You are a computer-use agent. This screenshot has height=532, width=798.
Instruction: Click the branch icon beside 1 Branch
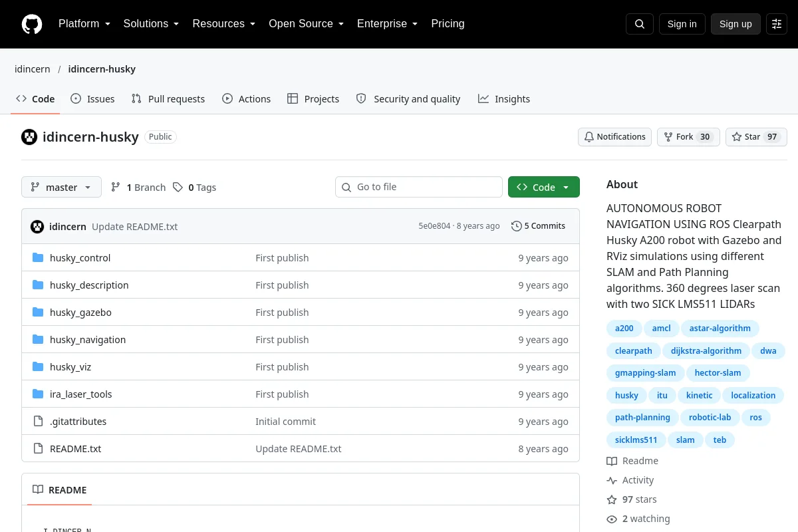[x=116, y=187]
